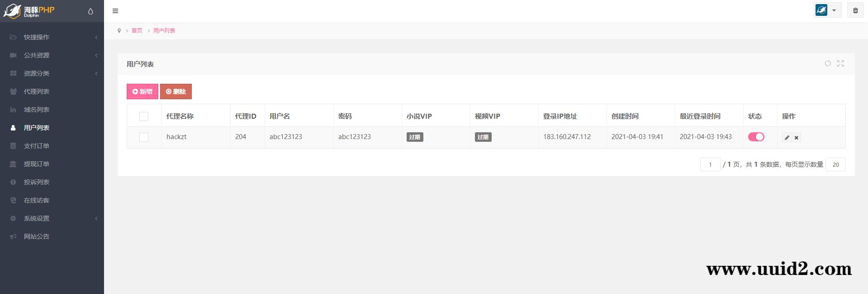Select 用户列表 in sidebar
Image resolution: width=868 pixels, height=294 pixels.
52,128
